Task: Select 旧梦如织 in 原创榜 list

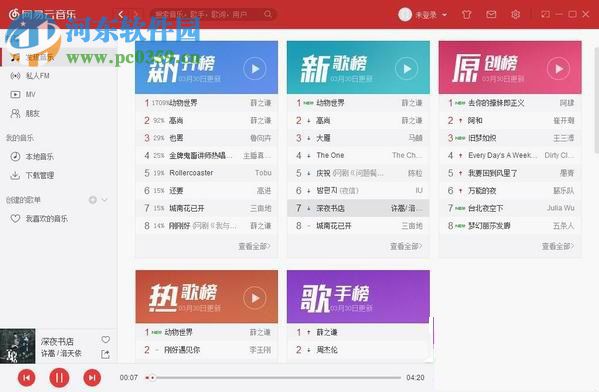Action: coord(510,138)
